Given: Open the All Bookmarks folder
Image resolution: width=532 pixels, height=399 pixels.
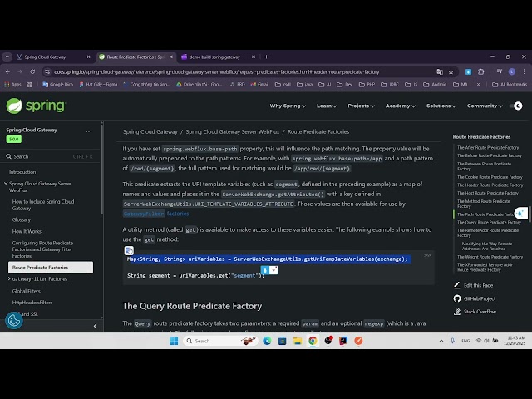Looking at the screenshot, I should [x=510, y=84].
